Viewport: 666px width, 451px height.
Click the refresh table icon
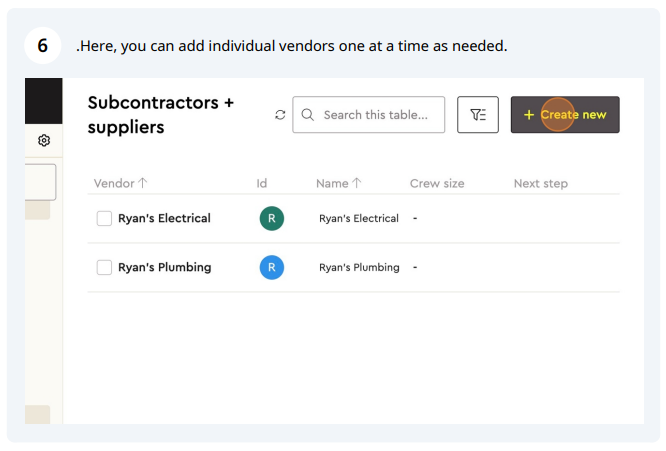pyautogui.click(x=280, y=115)
